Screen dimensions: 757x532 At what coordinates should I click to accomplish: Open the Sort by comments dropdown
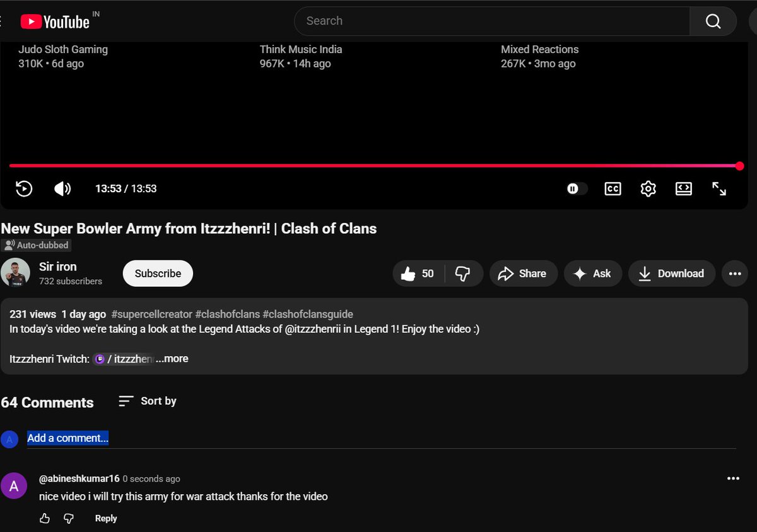click(148, 401)
